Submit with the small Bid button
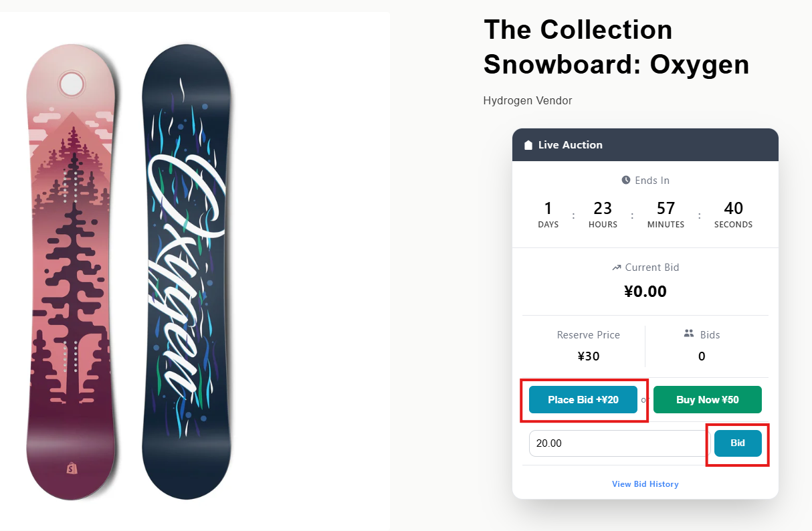Image resolution: width=812 pixels, height=531 pixels. (738, 443)
